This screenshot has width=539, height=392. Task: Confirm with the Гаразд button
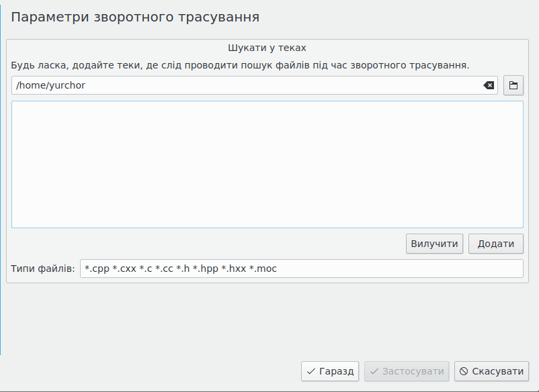tap(330, 371)
